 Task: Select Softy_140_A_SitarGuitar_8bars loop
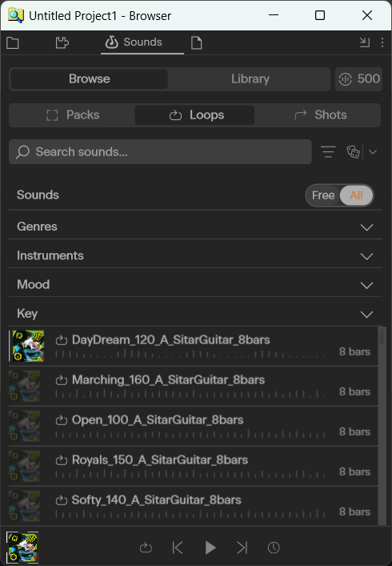pos(194,506)
